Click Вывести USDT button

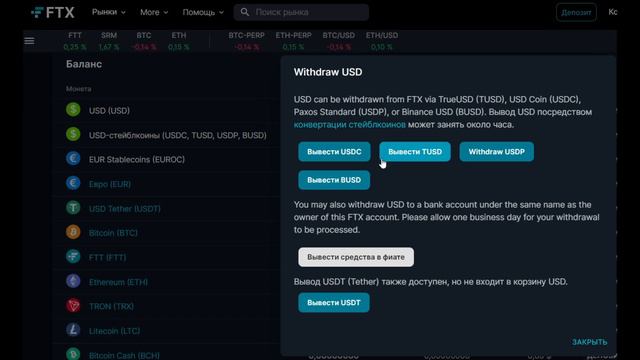[x=334, y=303]
